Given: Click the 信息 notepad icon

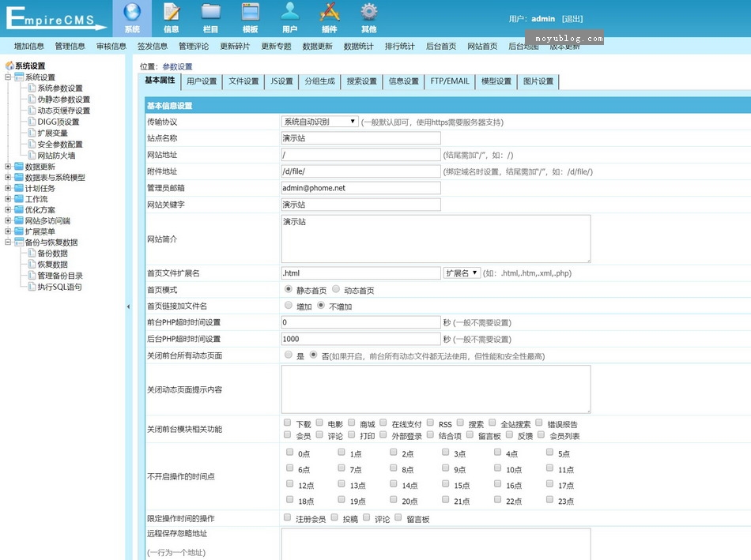Looking at the screenshot, I should pos(172,13).
